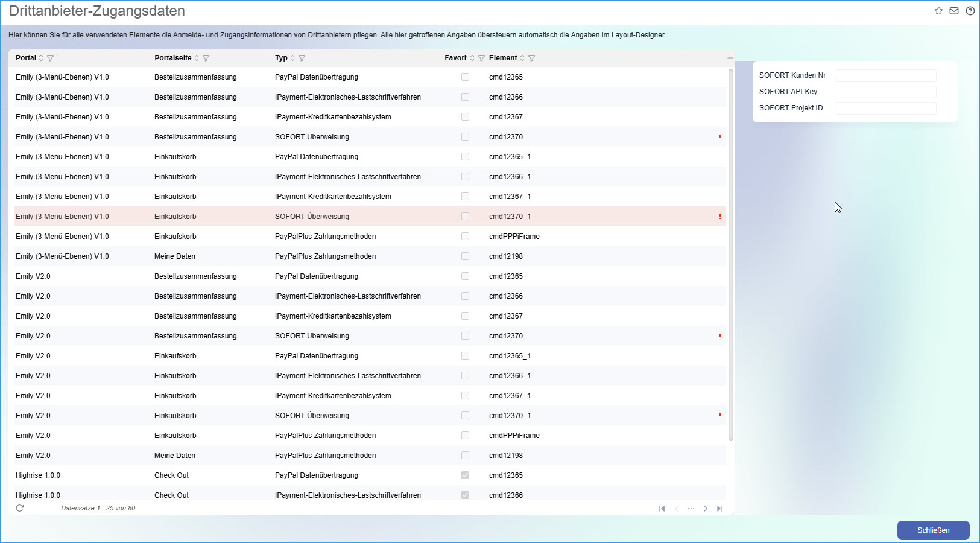Open the pagination ellipsis menu
This screenshot has width=980, height=543.
(691, 509)
